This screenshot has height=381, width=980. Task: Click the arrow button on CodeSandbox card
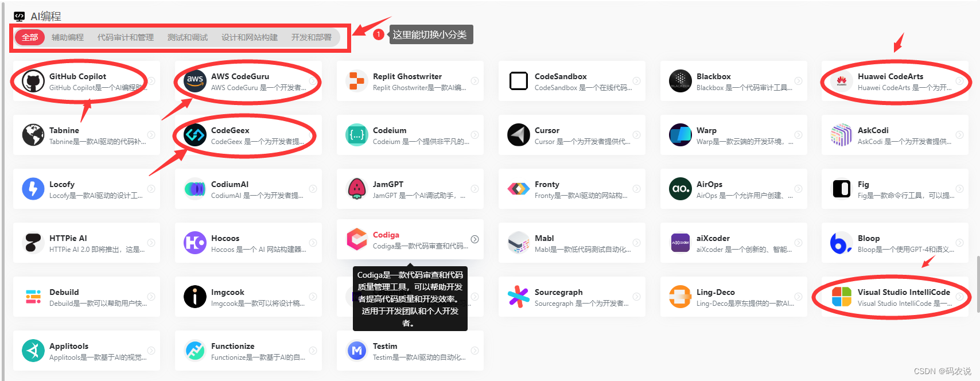(x=637, y=81)
